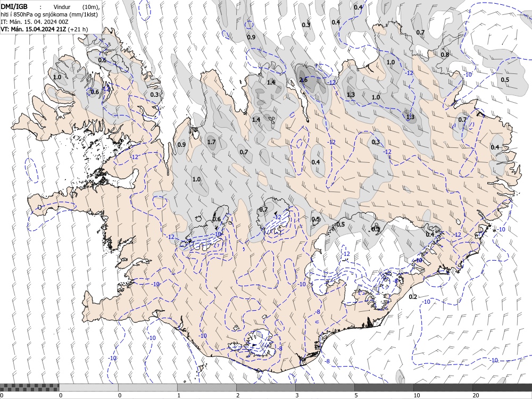Click the legend scale label 3
532x399 pixels.
297,395
